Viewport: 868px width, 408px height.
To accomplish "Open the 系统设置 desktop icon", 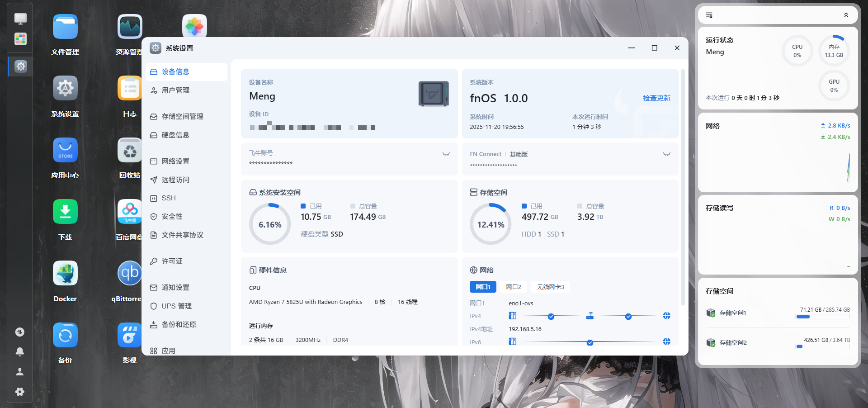I will (x=65, y=88).
